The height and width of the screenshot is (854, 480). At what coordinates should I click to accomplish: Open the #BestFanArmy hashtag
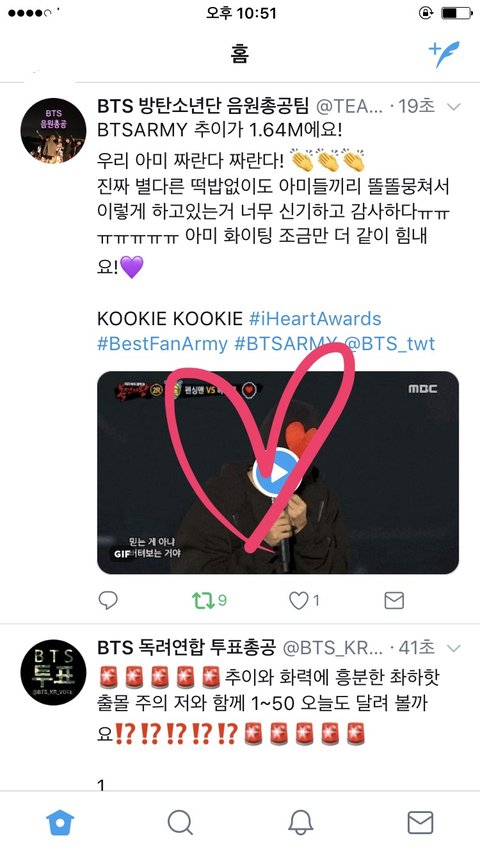[x=162, y=344]
